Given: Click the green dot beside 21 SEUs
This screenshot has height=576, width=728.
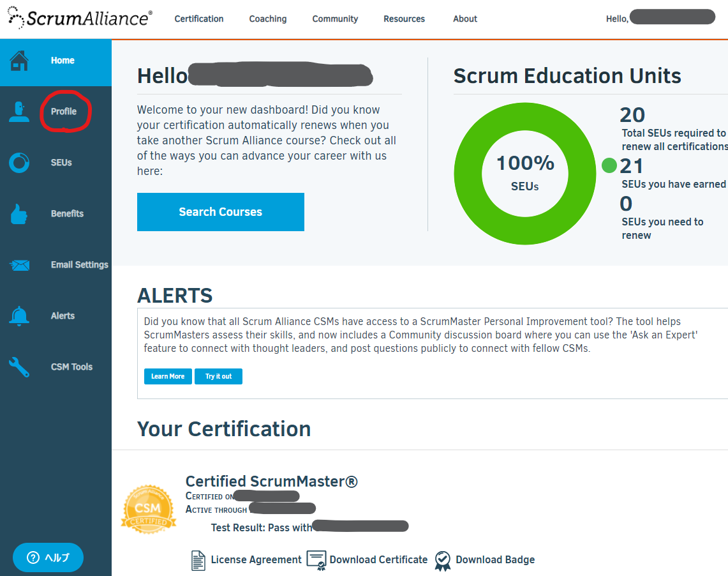Looking at the screenshot, I should (x=609, y=165).
